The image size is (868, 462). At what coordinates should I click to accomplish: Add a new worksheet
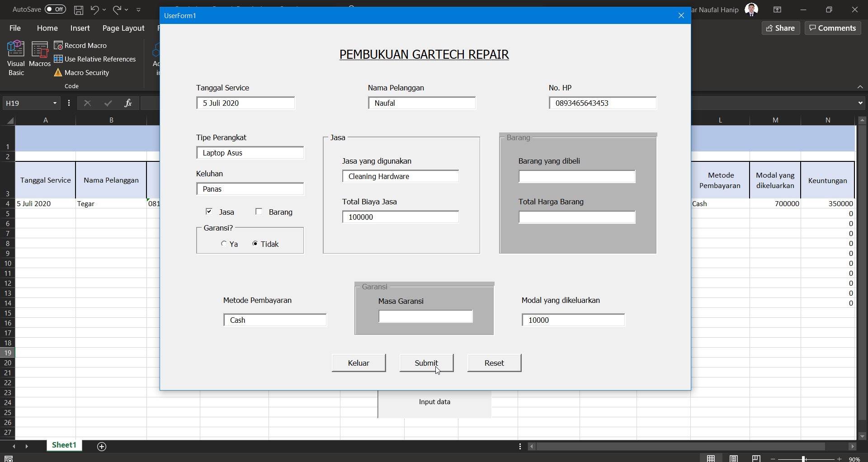(101, 447)
